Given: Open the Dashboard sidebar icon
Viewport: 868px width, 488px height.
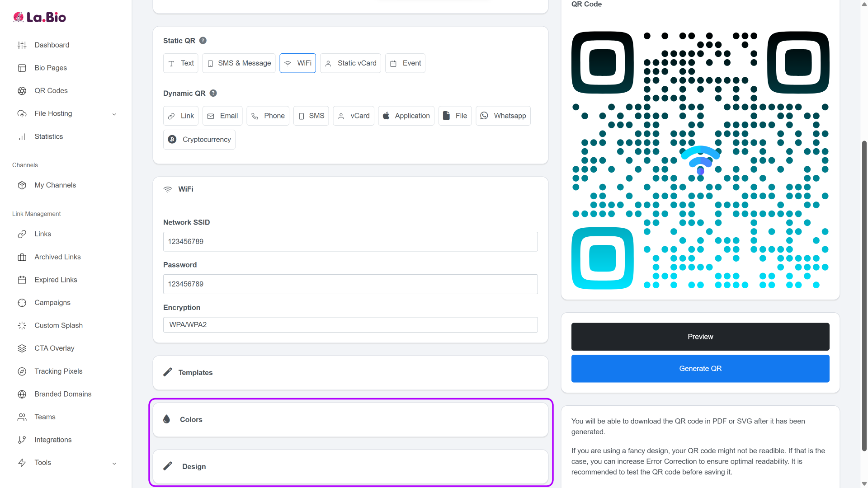Looking at the screenshot, I should click(22, 45).
